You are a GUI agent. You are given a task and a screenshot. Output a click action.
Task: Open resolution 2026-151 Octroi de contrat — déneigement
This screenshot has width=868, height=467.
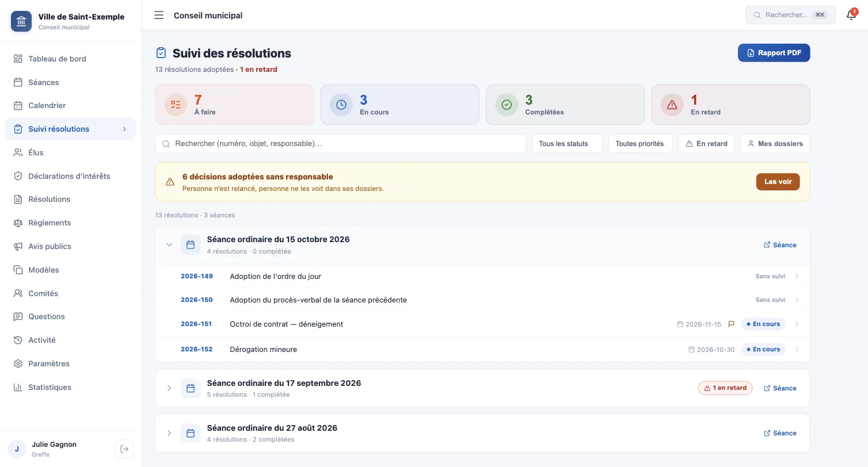point(482,324)
